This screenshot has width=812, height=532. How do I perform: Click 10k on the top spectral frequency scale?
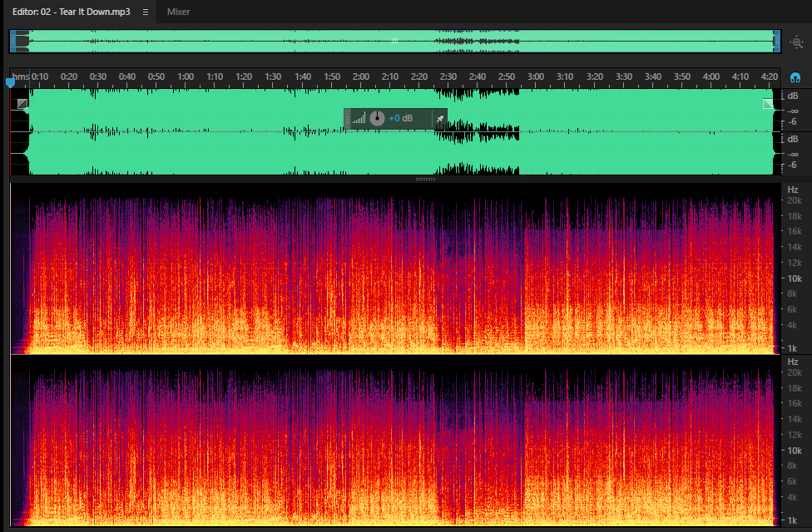click(795, 278)
